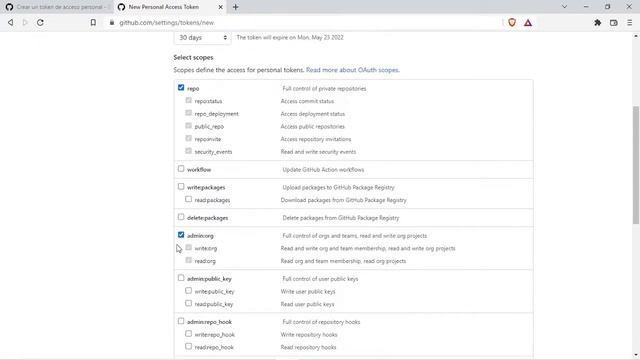Click the browser back arrow icon
This screenshot has height=360, width=640.
point(11,23)
